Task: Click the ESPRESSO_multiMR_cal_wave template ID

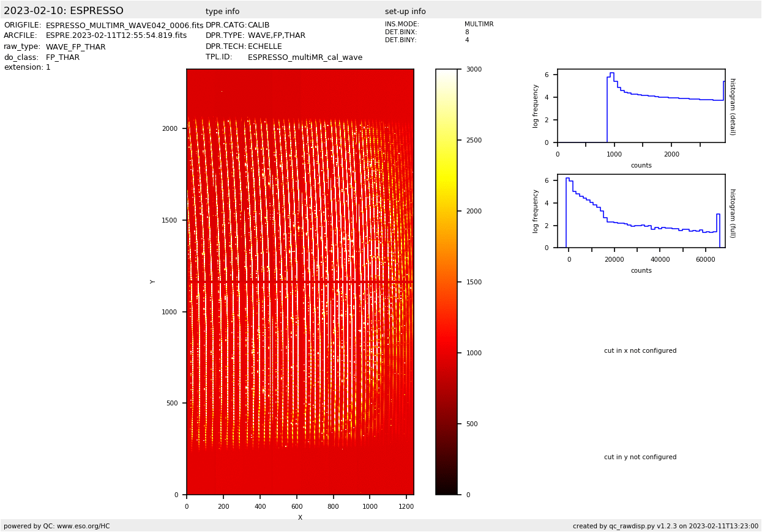Action: (x=305, y=57)
